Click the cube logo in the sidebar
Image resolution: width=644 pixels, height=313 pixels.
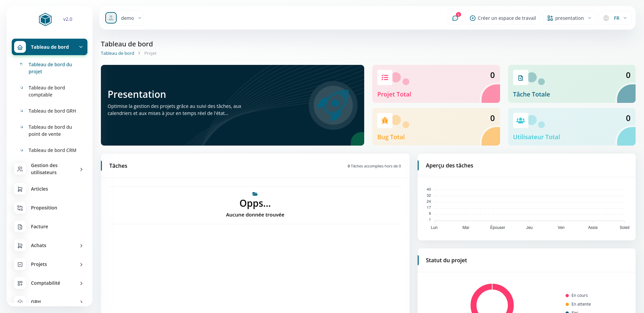click(45, 19)
